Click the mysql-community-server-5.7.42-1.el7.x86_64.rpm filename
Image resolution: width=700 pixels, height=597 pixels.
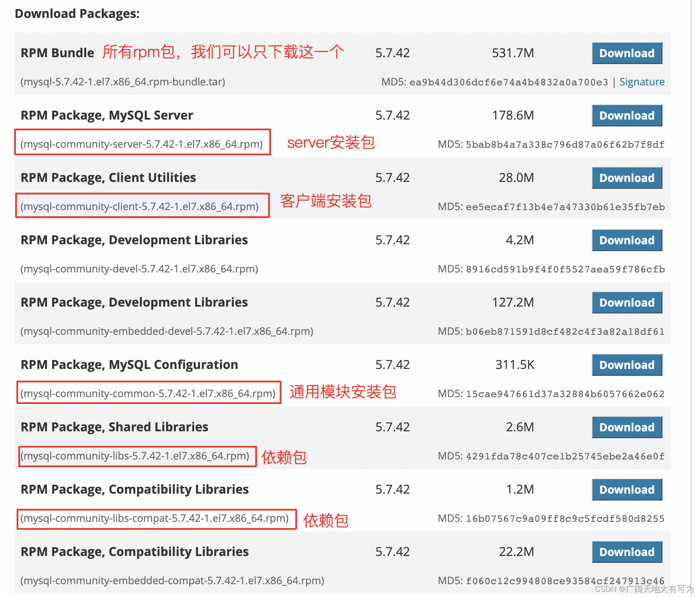[x=142, y=144]
